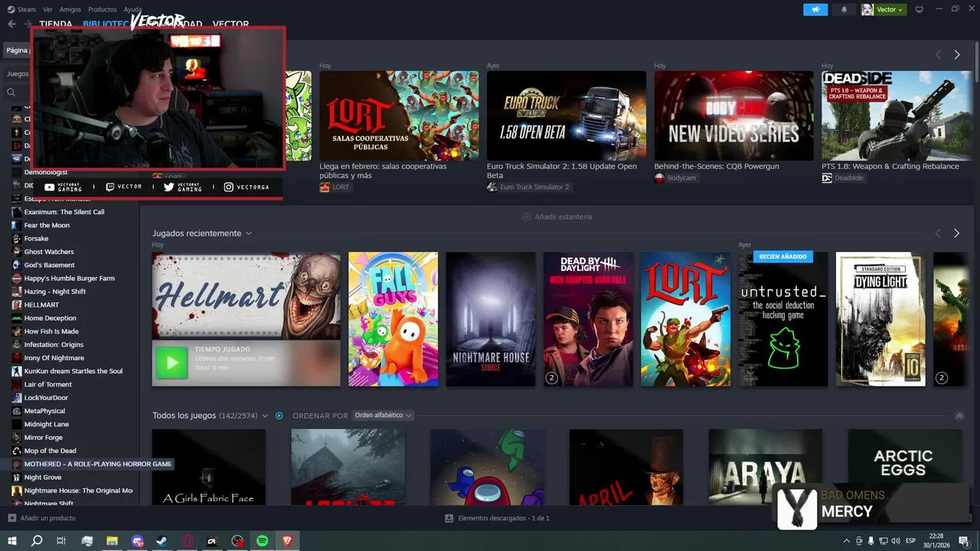This screenshot has width=980, height=551.
Task: Select the untrusted_ game cover
Action: coord(782,319)
